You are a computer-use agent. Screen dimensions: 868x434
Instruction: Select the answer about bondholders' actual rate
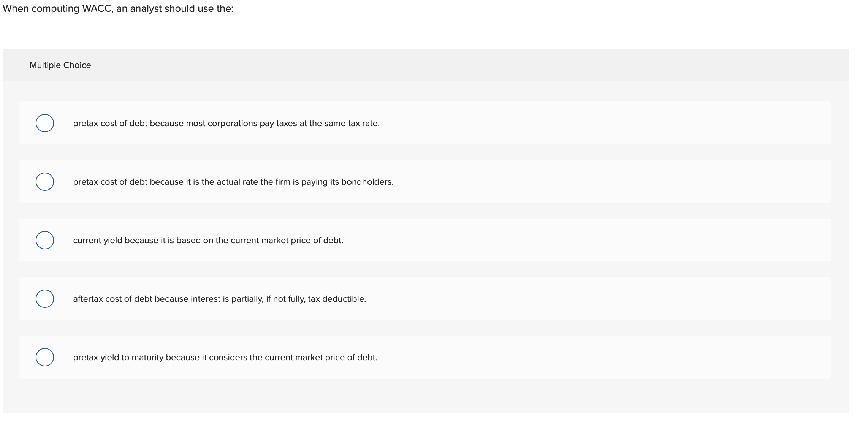(x=233, y=181)
